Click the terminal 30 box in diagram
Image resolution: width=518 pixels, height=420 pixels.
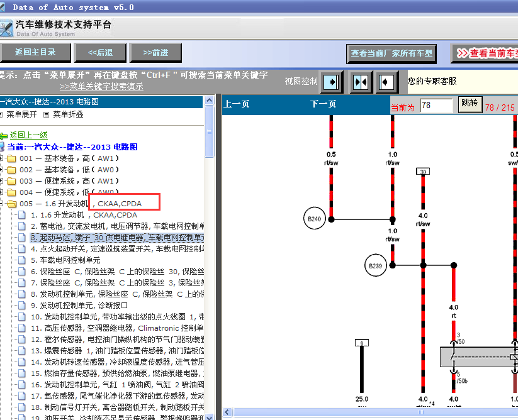[423, 172]
